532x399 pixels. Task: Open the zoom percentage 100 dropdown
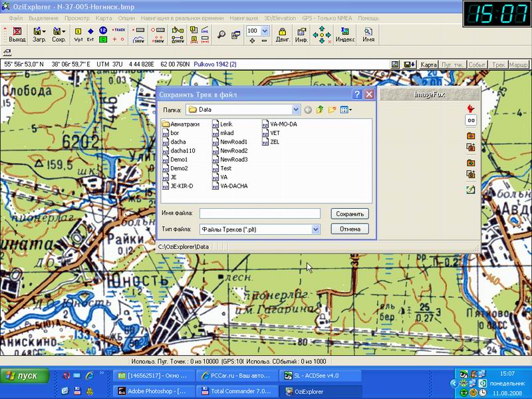click(265, 31)
